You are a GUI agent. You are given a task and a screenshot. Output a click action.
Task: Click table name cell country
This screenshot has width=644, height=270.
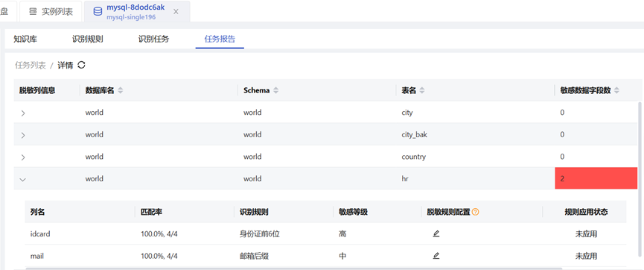[x=414, y=157]
